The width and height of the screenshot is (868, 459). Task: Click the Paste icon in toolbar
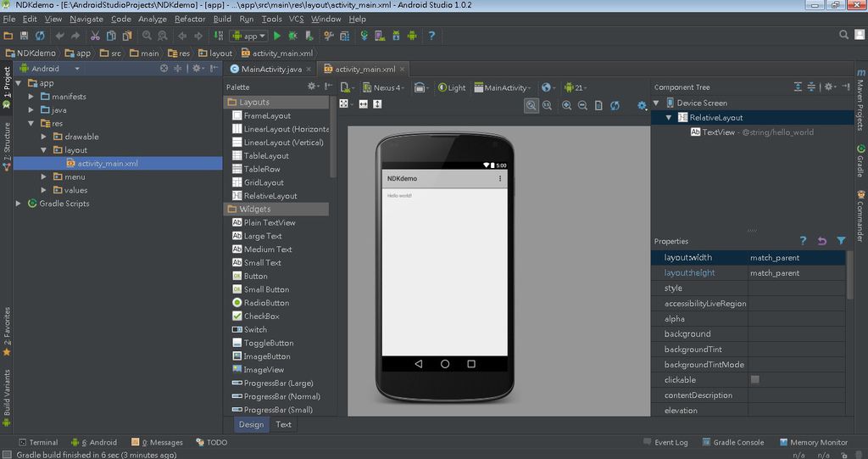point(127,36)
